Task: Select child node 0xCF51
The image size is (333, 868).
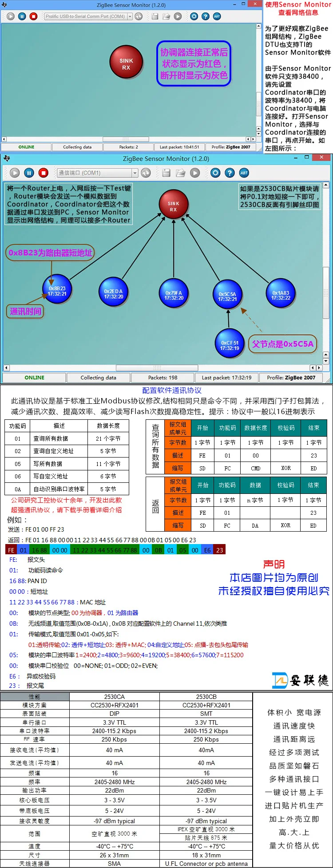Action: point(230,343)
